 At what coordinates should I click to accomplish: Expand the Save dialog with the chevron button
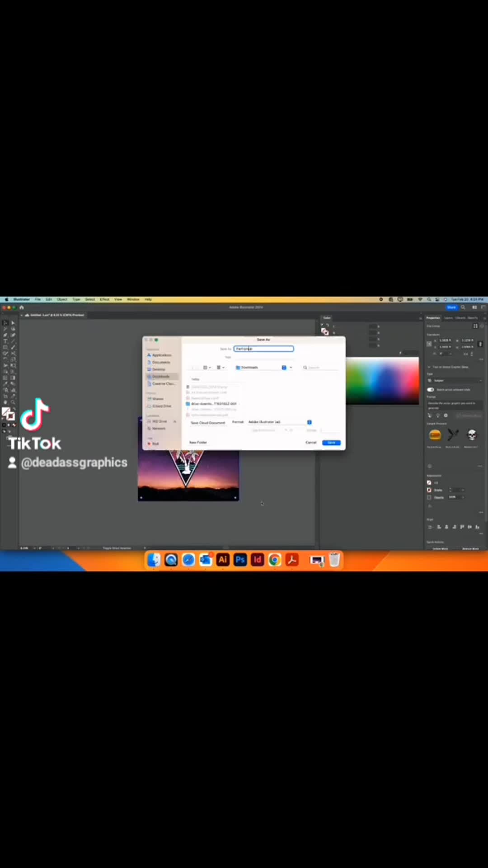pos(291,368)
